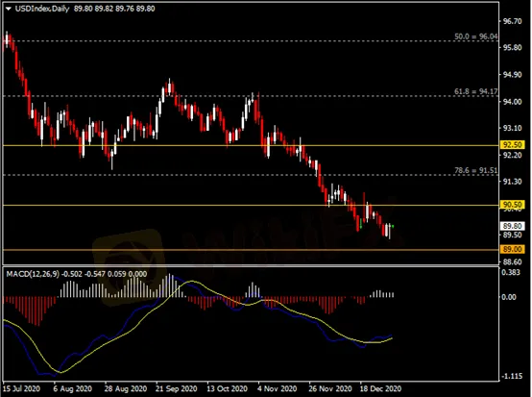Select the 78.6 = 91.51 Fibonacci label
532x397 pixels.
(x=476, y=170)
